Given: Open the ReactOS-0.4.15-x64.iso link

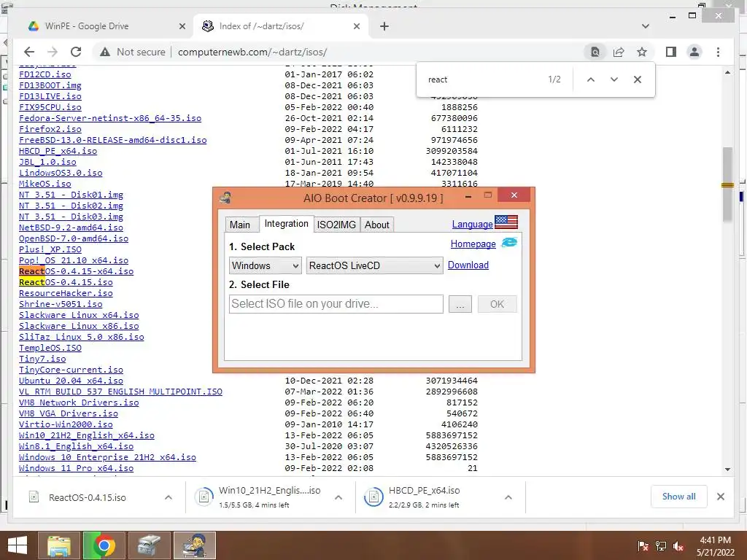Looking at the screenshot, I should tap(76, 271).
